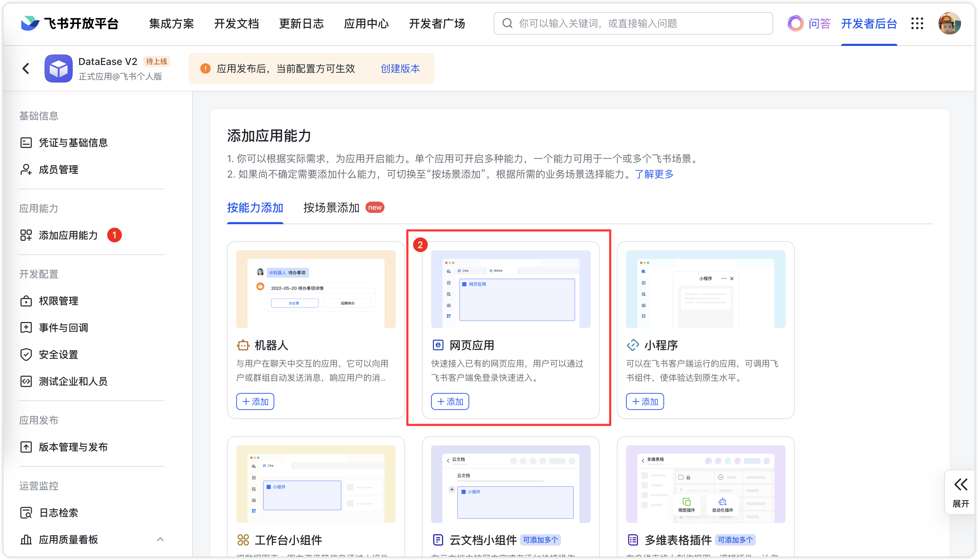This screenshot has width=978, height=560.
Task: Click the 版本管理与发布 upload icon
Action: coord(26,447)
